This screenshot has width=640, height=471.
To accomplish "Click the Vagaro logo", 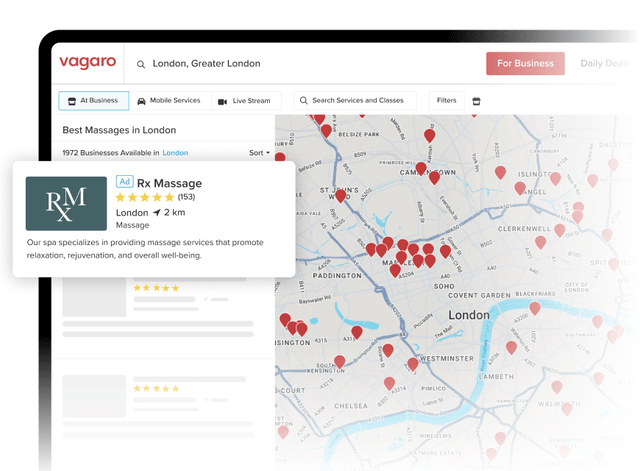I will (x=88, y=62).
